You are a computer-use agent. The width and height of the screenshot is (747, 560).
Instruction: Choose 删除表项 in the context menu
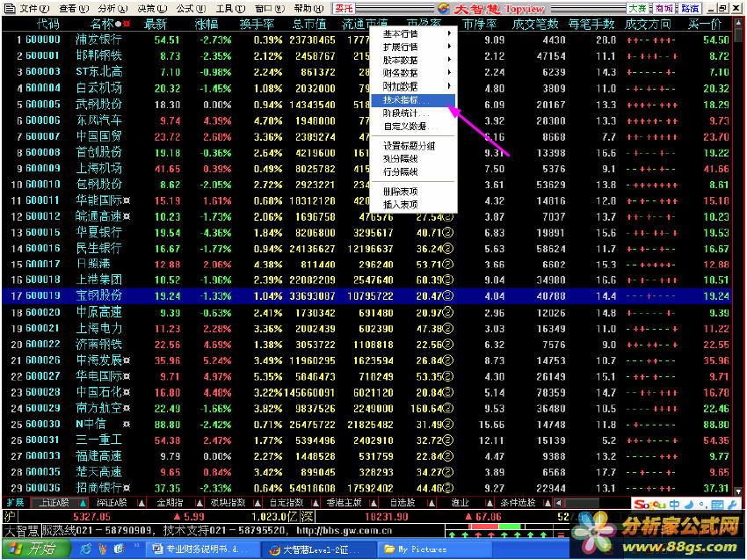[414, 192]
